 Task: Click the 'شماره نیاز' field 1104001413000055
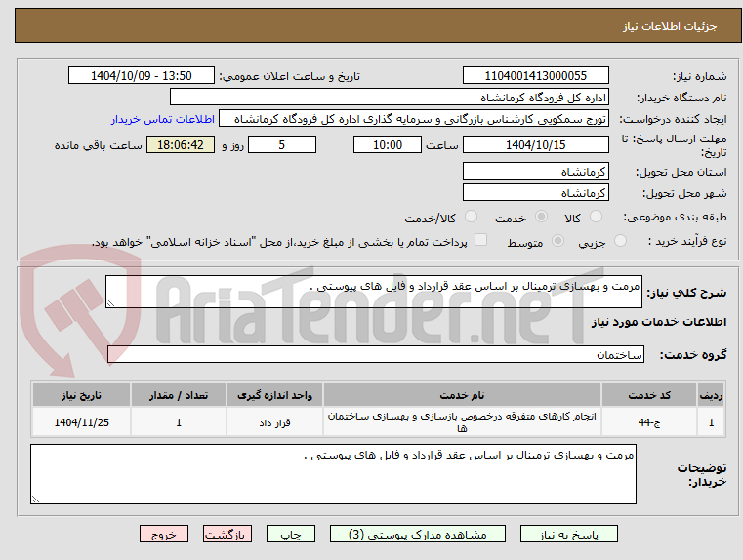(535, 76)
